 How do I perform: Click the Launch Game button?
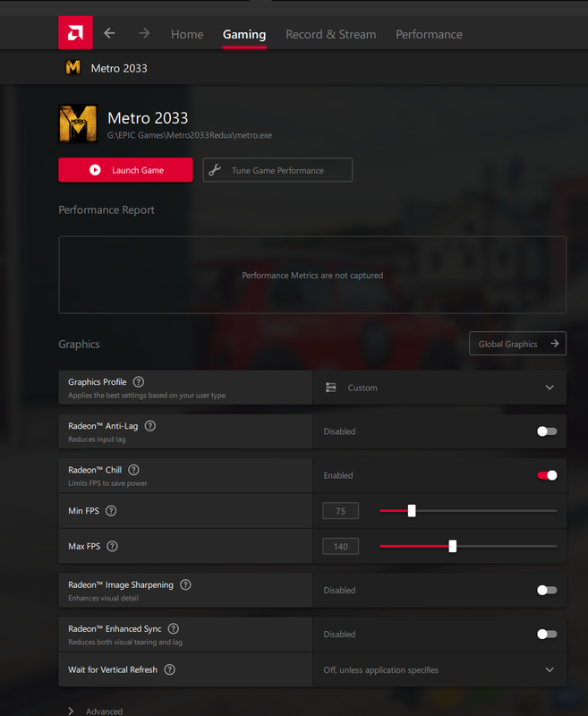point(125,170)
